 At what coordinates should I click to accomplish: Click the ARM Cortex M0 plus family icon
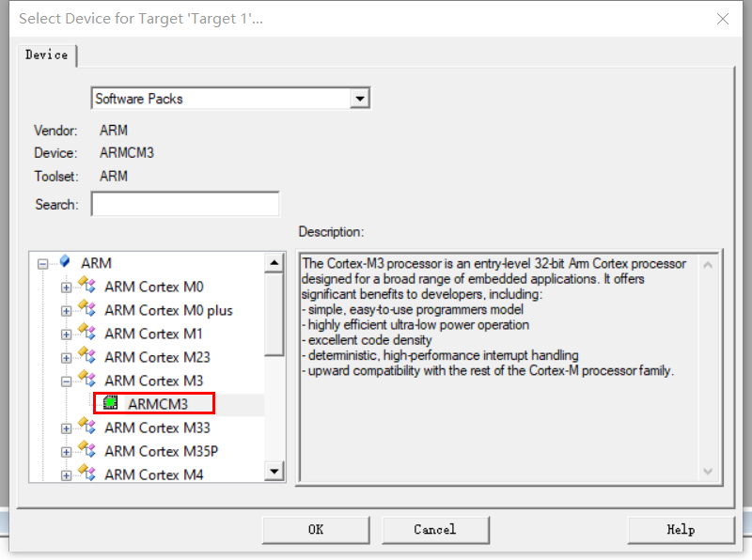(87, 308)
